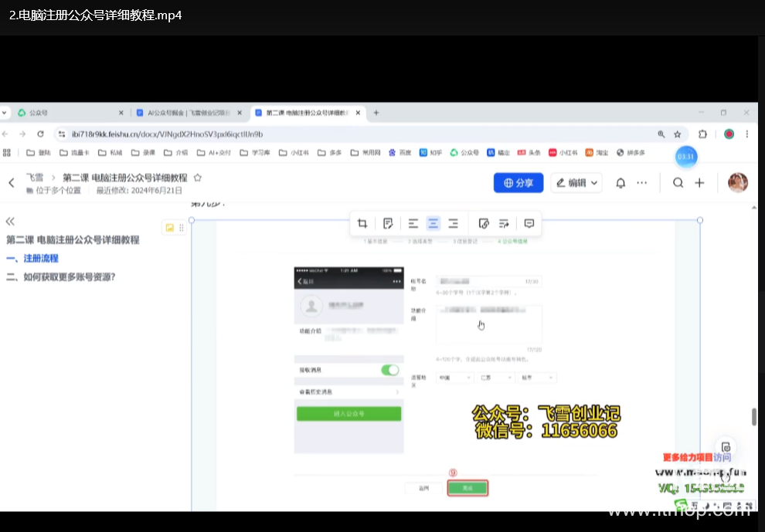Jump to 二、如何获取更多账号资源? in outline
The image size is (765, 532).
point(60,277)
